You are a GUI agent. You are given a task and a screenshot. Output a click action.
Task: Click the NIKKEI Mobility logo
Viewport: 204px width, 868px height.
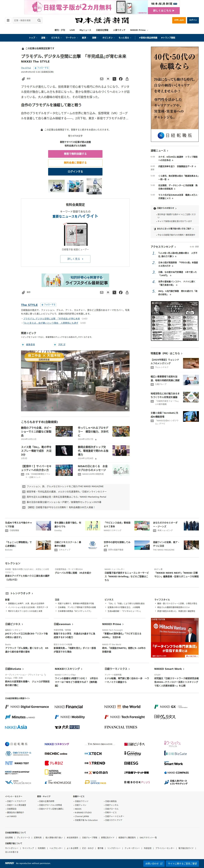[x=70, y=717]
